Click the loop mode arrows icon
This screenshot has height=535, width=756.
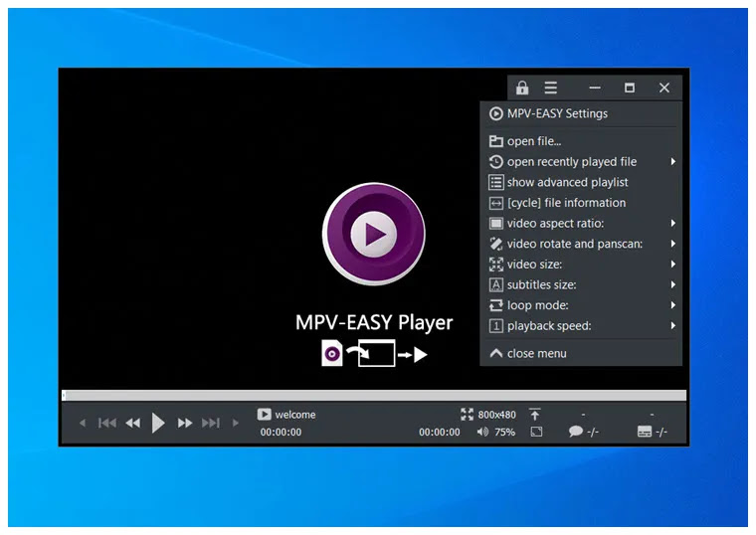tap(495, 305)
